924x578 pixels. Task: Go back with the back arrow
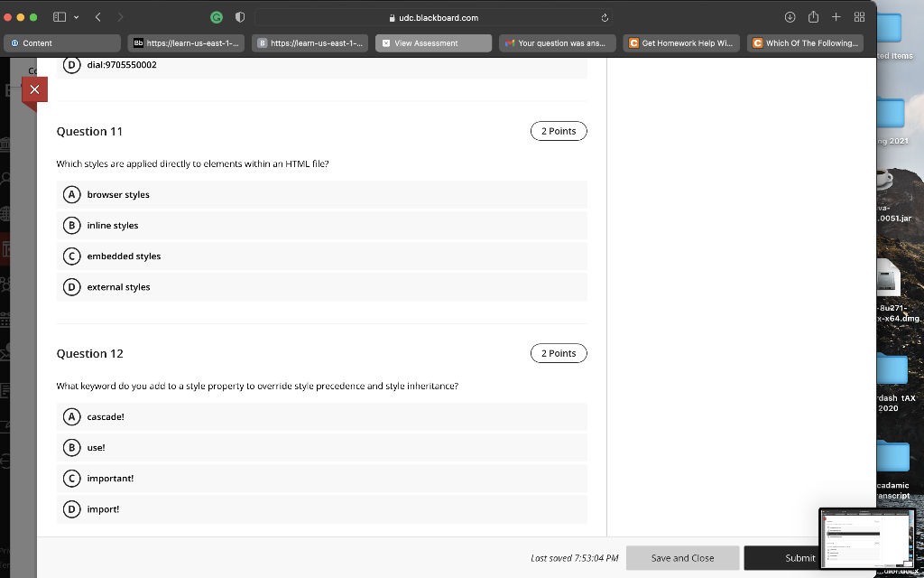click(98, 17)
